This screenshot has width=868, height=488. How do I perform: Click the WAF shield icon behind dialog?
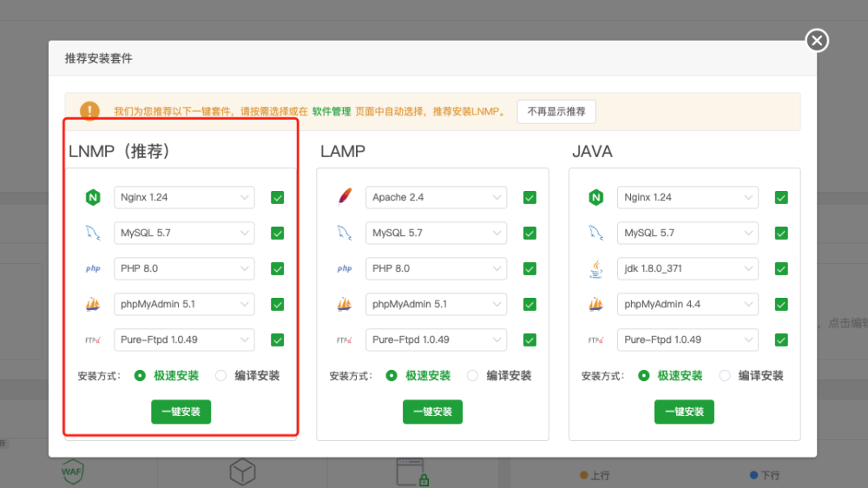[x=73, y=472]
